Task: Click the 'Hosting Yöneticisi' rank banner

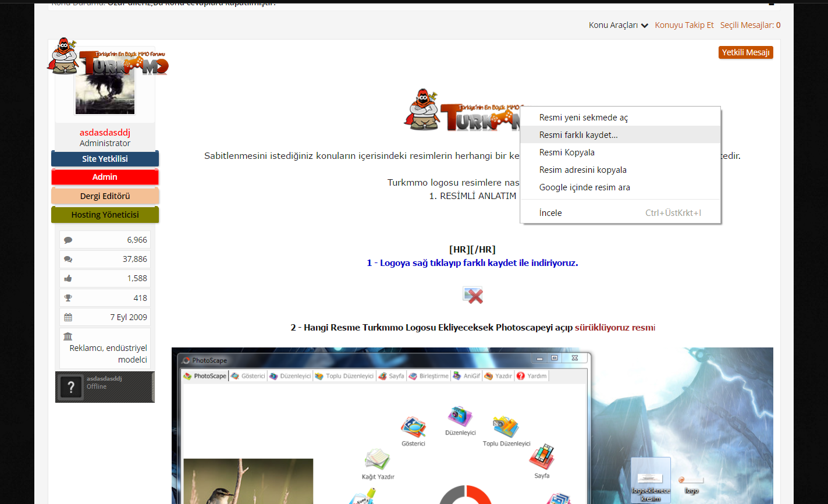Action: (105, 215)
